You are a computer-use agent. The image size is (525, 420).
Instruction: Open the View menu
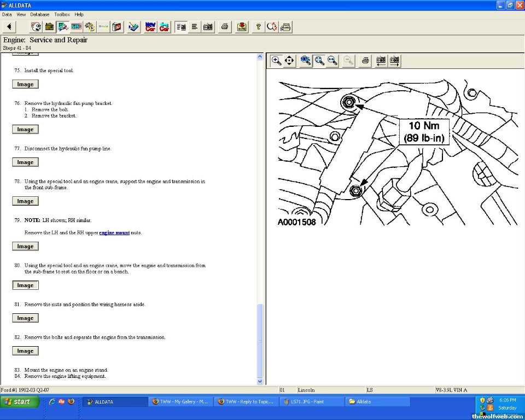point(21,14)
